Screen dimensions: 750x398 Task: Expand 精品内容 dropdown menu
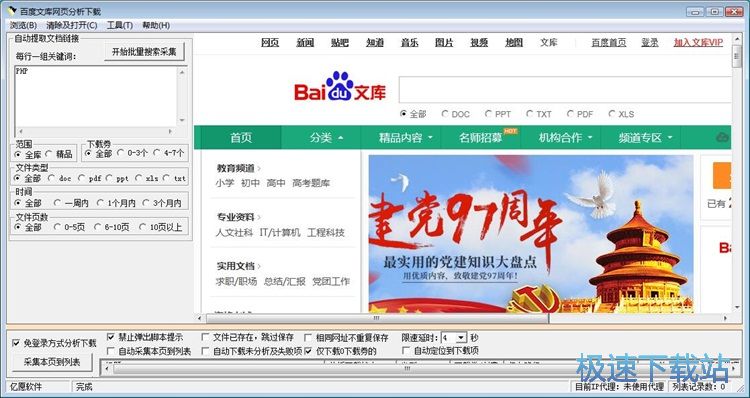(430, 138)
